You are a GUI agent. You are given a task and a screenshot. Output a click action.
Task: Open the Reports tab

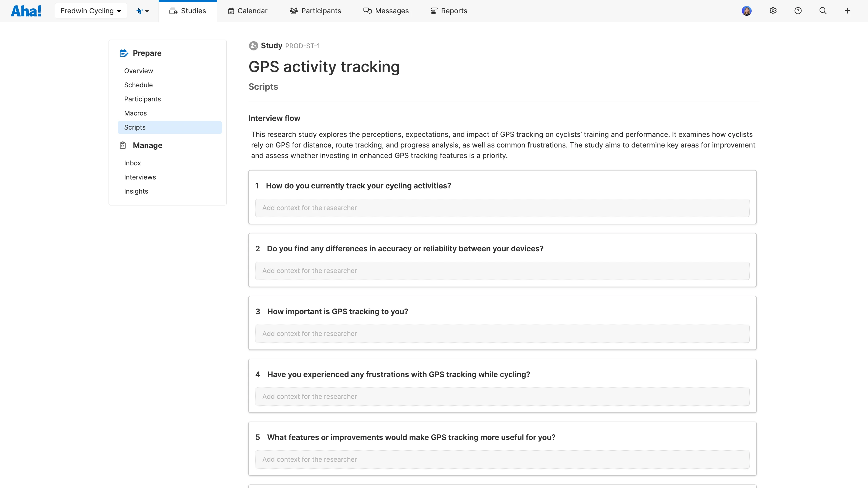[449, 11]
